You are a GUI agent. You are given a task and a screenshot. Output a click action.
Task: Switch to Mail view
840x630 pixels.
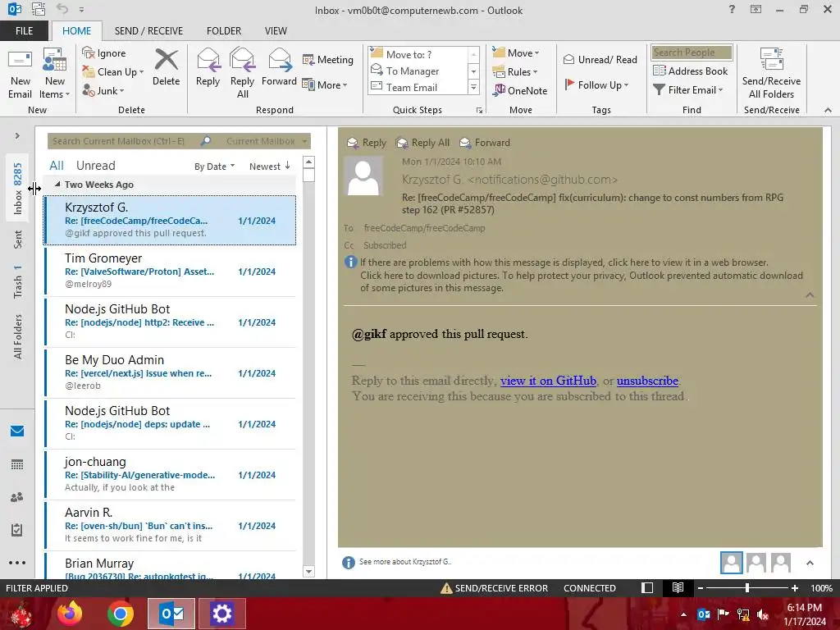[x=17, y=431]
